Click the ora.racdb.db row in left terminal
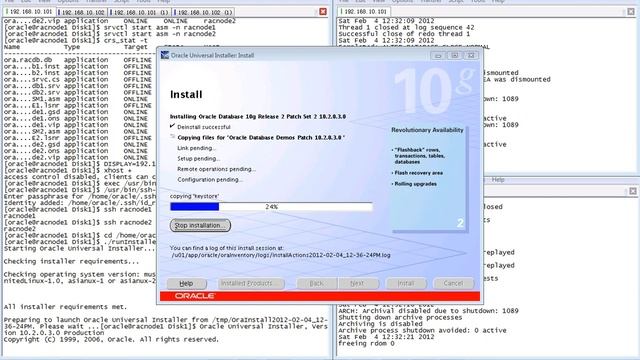This screenshot has width=640, height=360. pos(78,60)
